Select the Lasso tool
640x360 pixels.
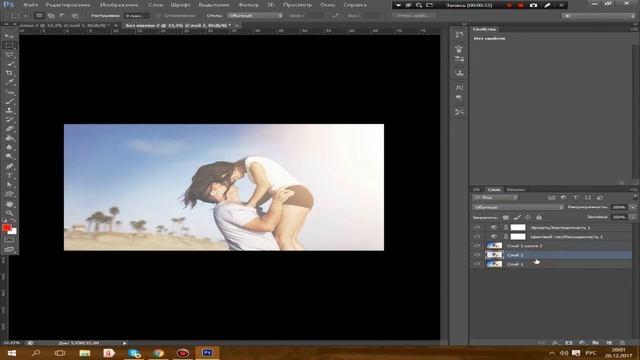(x=9, y=55)
